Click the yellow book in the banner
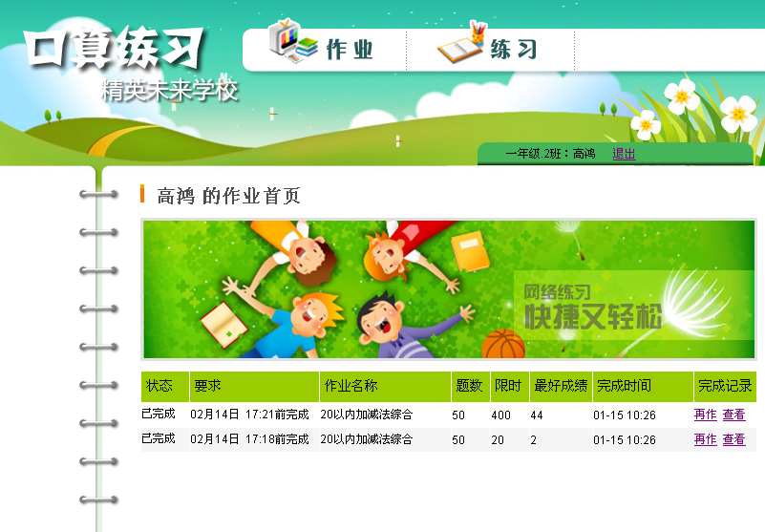Screen dimensions: 765x532 click(x=470, y=252)
